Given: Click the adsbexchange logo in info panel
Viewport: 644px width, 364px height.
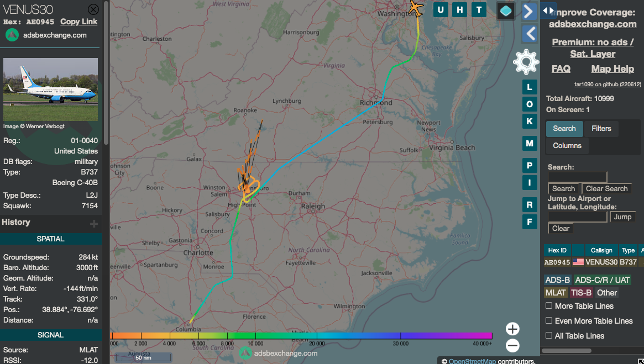Looking at the screenshot, I should point(12,35).
